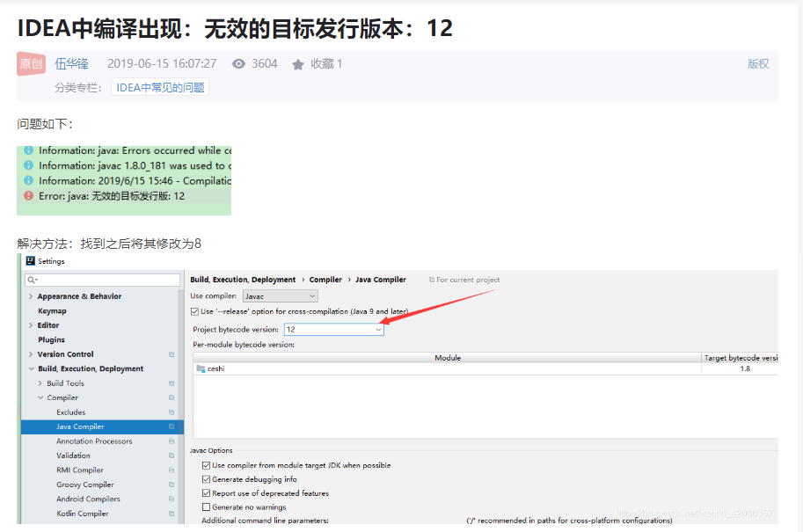Expand the Version Control tree node

pyautogui.click(x=31, y=354)
